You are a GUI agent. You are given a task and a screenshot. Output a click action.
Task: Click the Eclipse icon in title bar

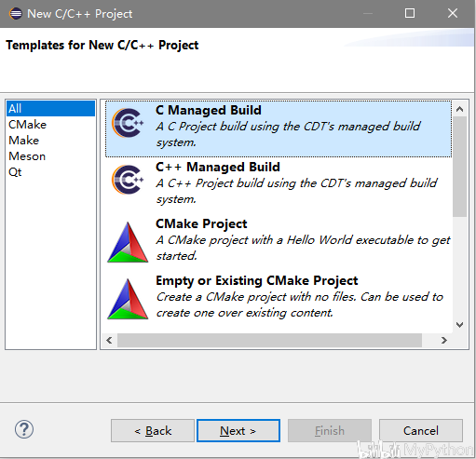point(16,14)
